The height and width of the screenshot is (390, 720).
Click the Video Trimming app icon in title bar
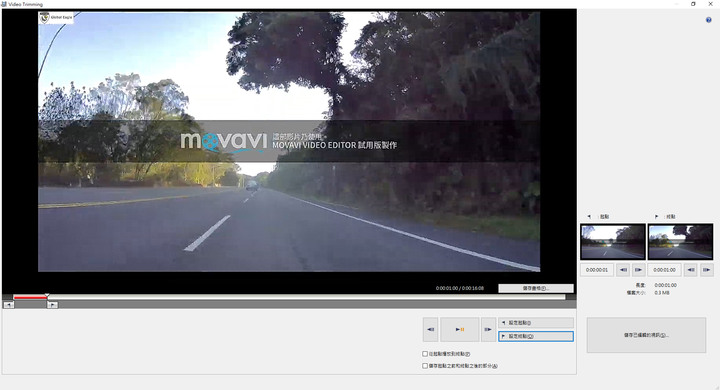[x=4, y=4]
